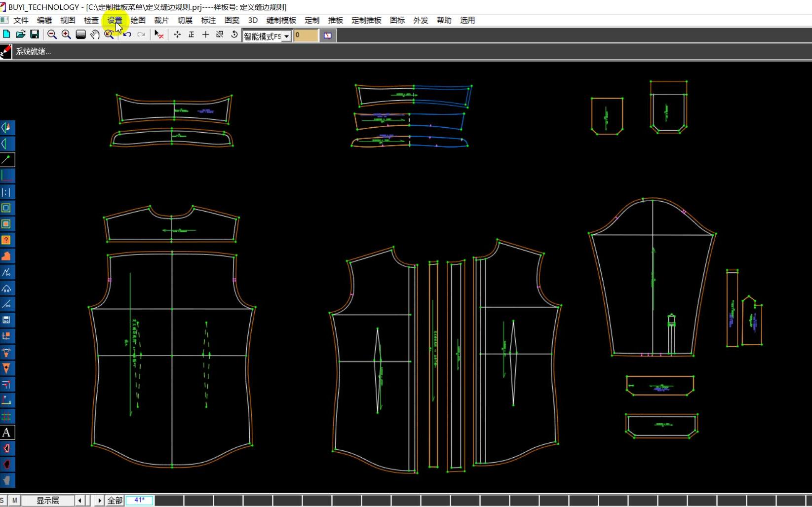Select the orange question mark tool
812x507 pixels.
click(x=7, y=240)
